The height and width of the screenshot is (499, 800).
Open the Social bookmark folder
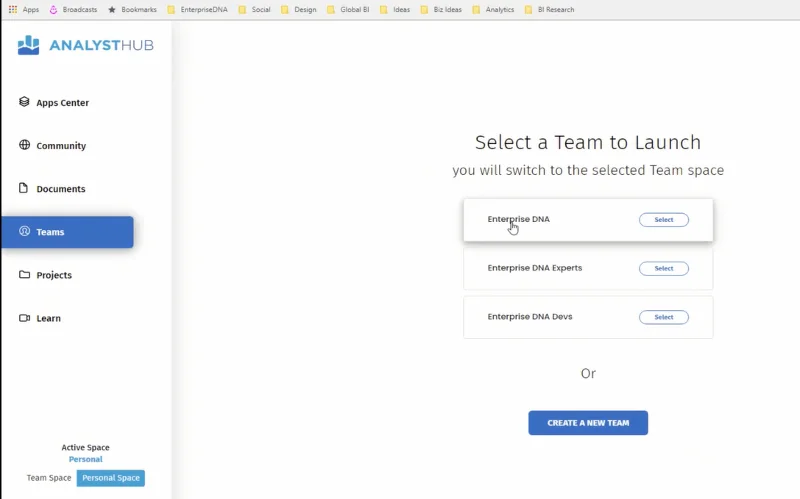255,9
